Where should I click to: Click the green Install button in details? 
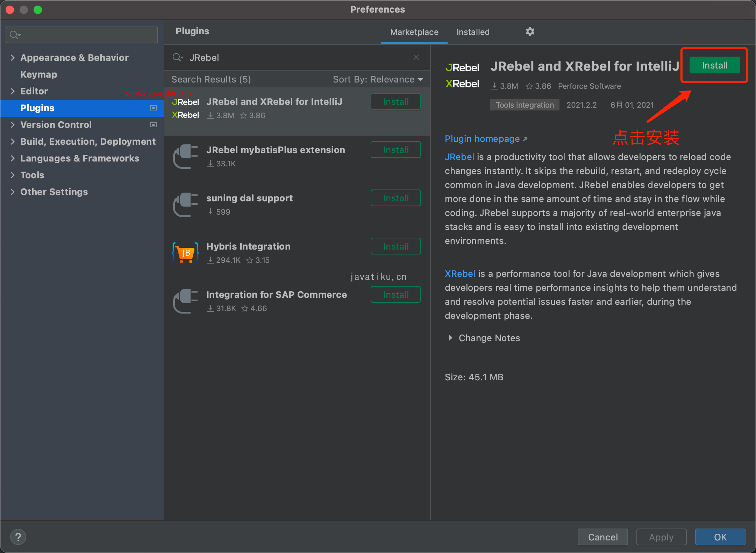coord(714,65)
